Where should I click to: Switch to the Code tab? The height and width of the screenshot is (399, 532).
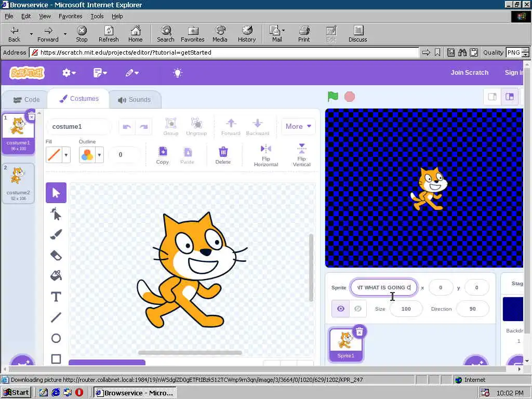coord(26,100)
